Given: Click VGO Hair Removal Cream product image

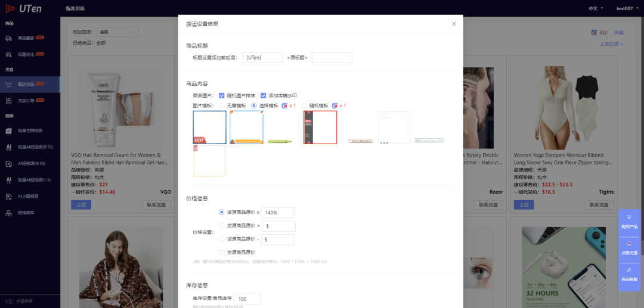Looking at the screenshot, I should coord(120,107).
